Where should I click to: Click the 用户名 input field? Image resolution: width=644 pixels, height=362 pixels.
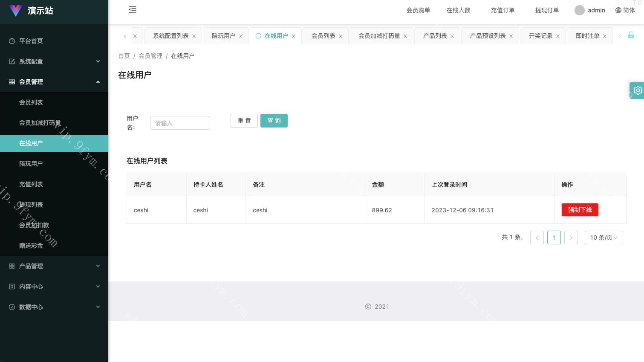(180, 123)
